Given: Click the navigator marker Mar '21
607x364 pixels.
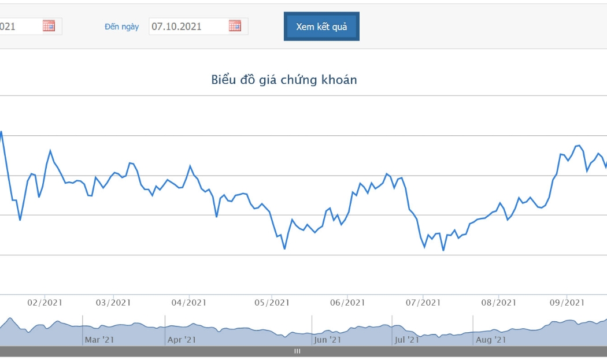Looking at the screenshot, I should (x=99, y=340).
